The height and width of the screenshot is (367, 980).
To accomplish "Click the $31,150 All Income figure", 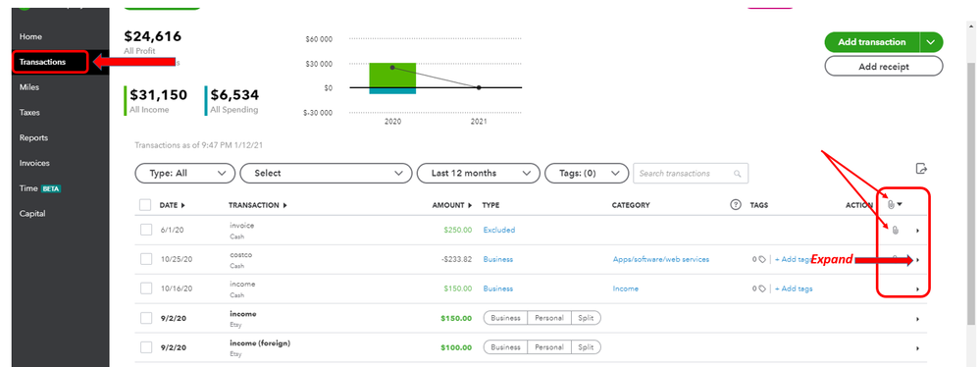I will [158, 95].
